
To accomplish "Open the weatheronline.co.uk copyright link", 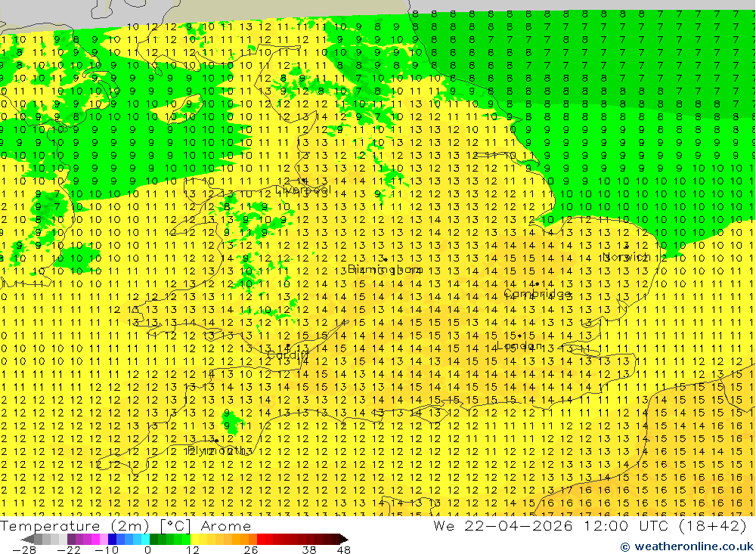I will (686, 546).
